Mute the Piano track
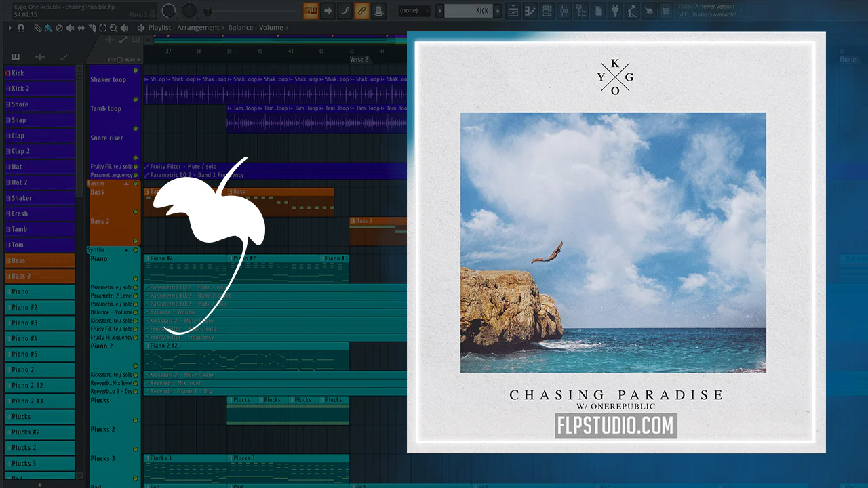The width and height of the screenshot is (868, 488). (136, 279)
